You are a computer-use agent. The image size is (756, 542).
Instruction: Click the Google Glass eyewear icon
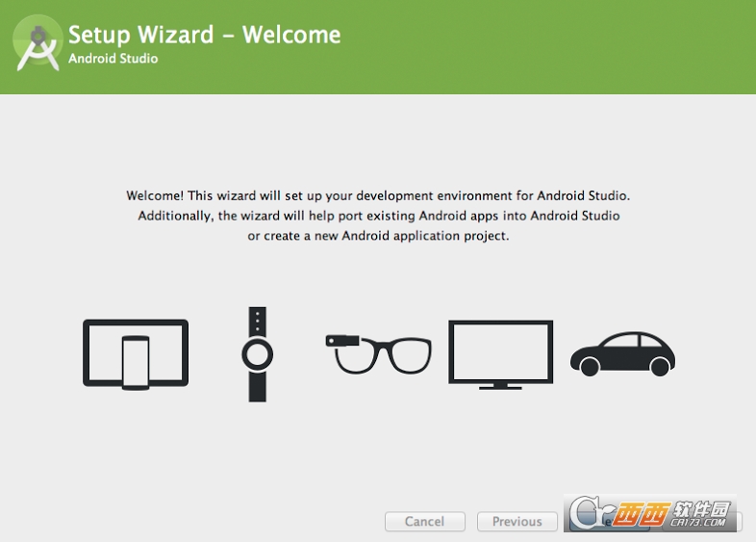click(x=378, y=352)
